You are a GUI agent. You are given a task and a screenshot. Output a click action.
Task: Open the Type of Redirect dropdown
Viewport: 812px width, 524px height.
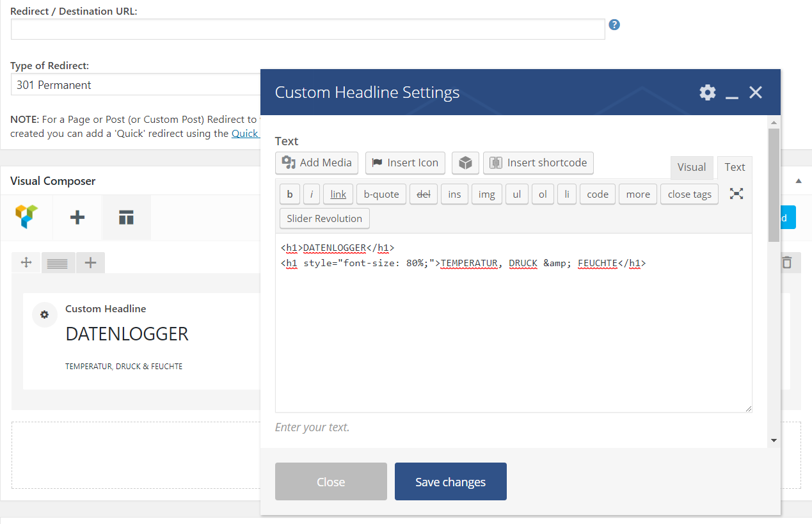pyautogui.click(x=136, y=84)
